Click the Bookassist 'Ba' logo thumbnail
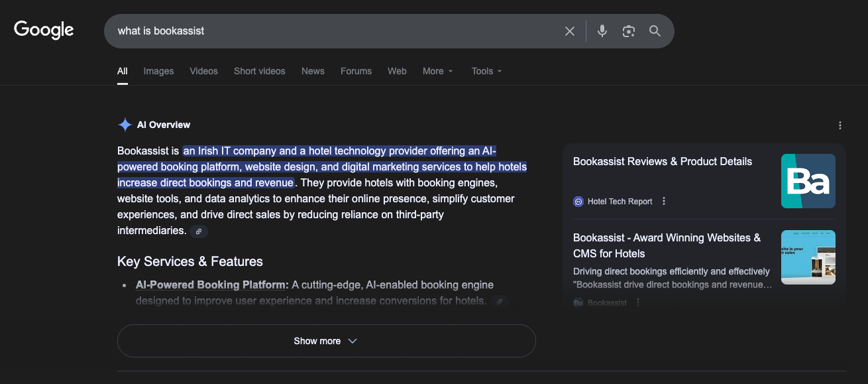The height and width of the screenshot is (384, 868). point(808,181)
